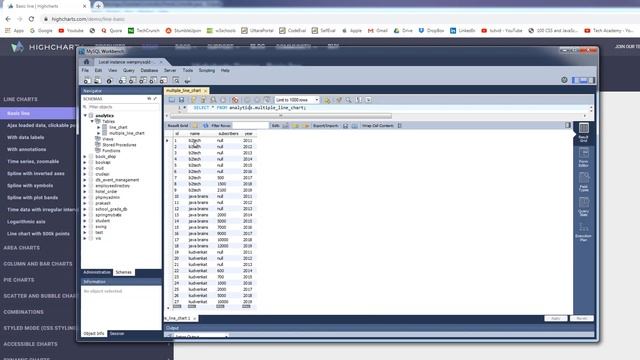The height and width of the screenshot is (360, 640).
Task: Click find magnifier icon in query toolbar
Action: tap(348, 100)
